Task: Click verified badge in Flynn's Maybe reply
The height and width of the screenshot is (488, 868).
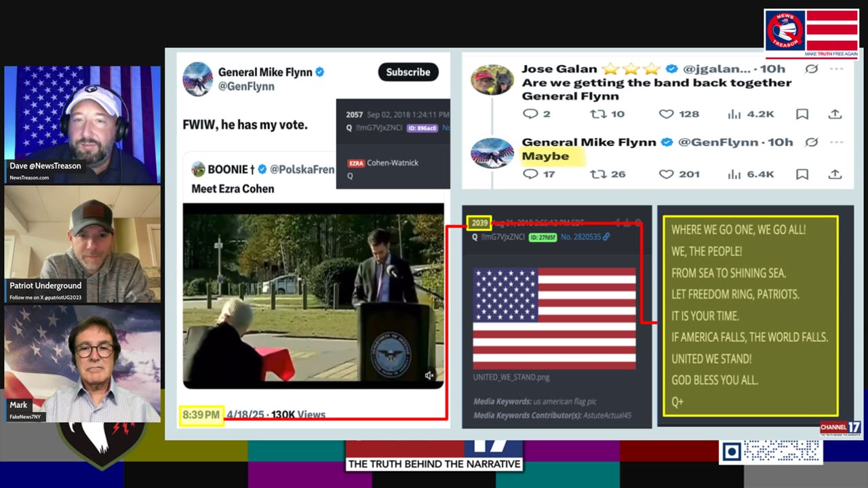Action: (667, 142)
